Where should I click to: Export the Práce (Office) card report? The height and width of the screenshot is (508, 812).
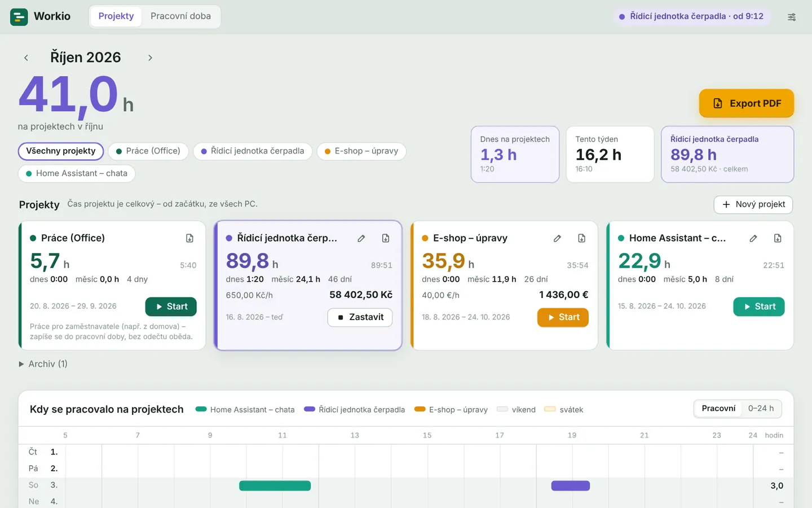click(190, 238)
